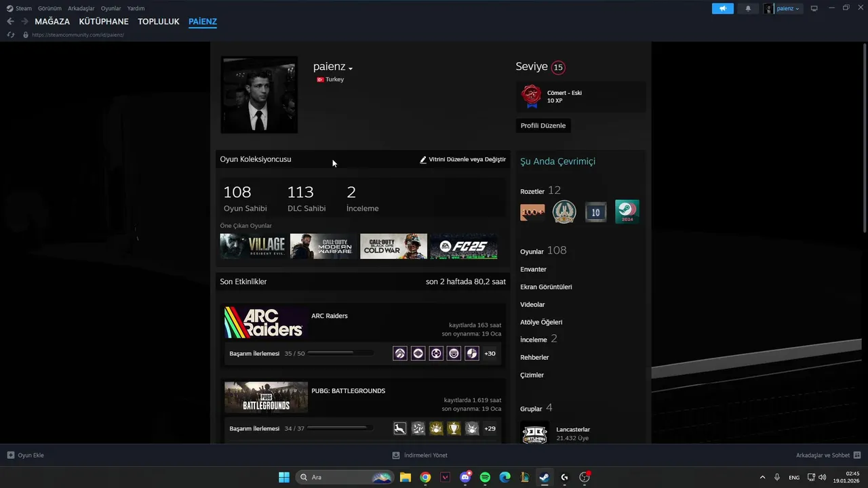Open the Steam announcements megaphone button
868x488 pixels.
(x=723, y=9)
